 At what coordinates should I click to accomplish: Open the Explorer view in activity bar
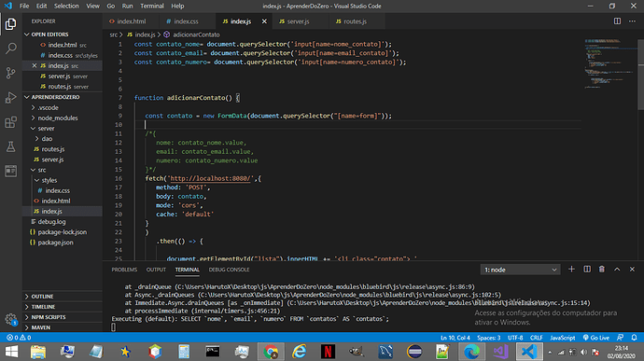pos(10,24)
